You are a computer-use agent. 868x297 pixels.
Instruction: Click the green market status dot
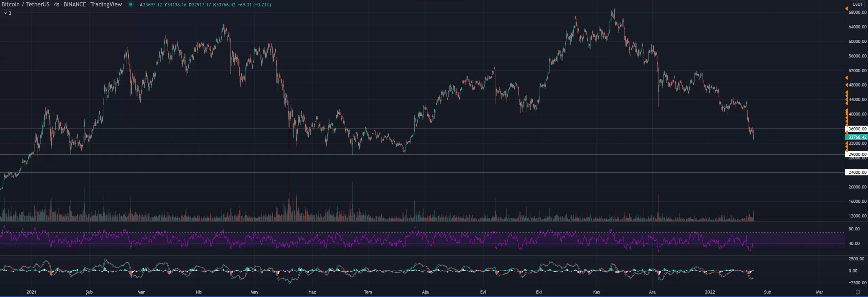point(131,4)
